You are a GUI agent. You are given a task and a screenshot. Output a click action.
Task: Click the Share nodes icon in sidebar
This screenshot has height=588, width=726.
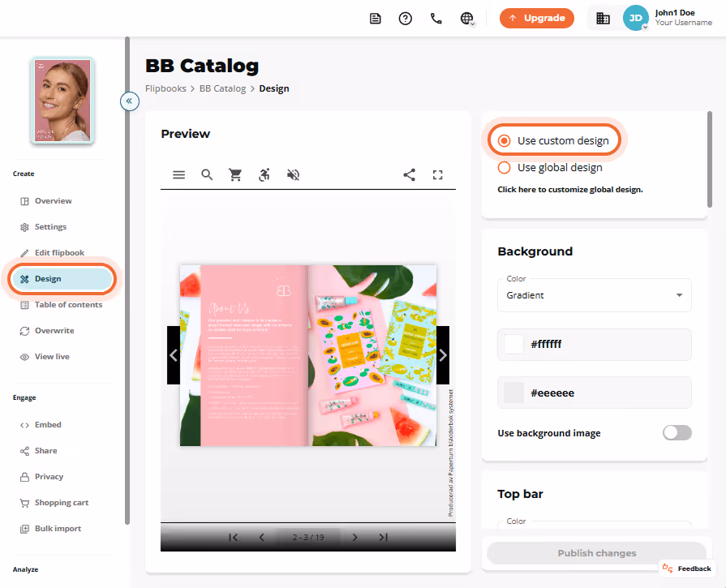pos(24,451)
